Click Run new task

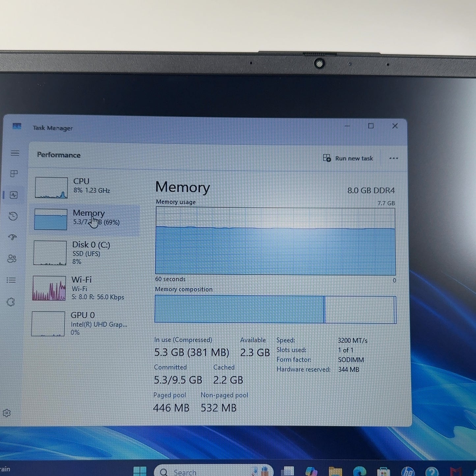[x=348, y=158]
